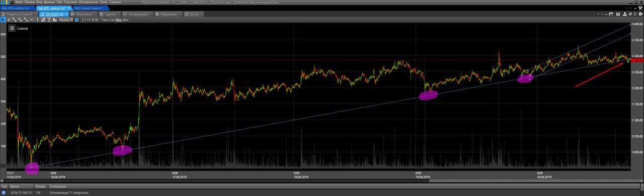This screenshot has width=644, height=196.
Task: Click the open folder icon in right toolbar
Action: (x=611, y=14)
